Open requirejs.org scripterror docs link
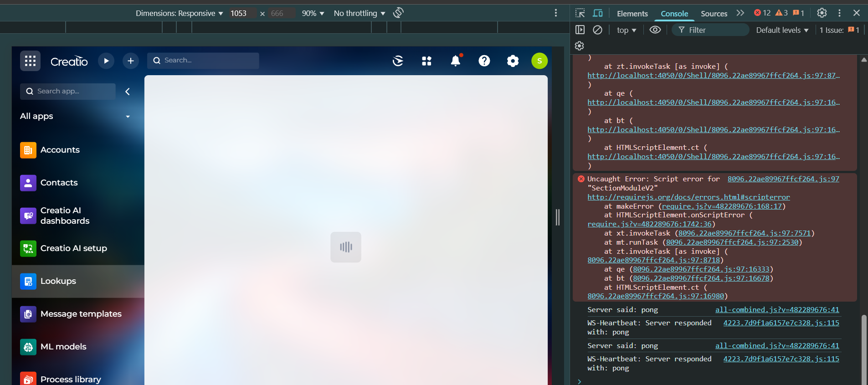Viewport: 868px width, 385px height. pyautogui.click(x=688, y=197)
